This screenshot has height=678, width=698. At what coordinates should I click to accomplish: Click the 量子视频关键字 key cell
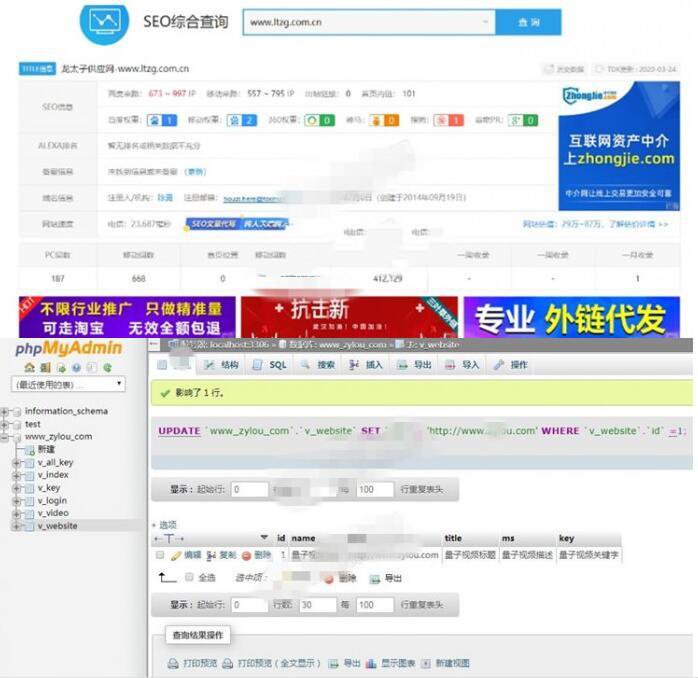click(x=588, y=555)
